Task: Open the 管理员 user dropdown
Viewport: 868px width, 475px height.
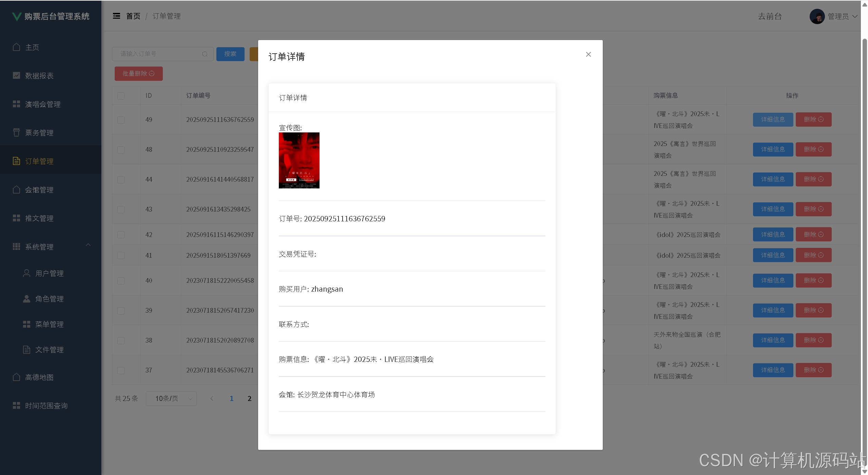Action: 843,16
